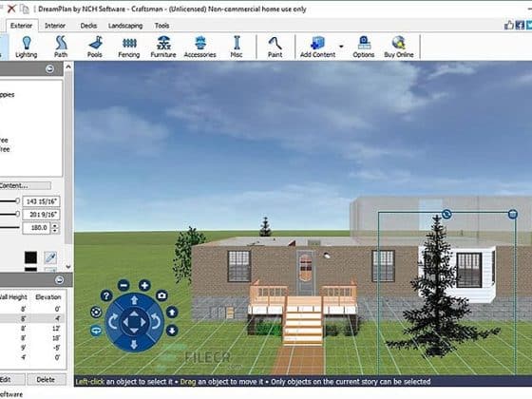Image resolution: width=532 pixels, height=399 pixels.
Task: Click the Delete button
Action: pyautogui.click(x=46, y=380)
